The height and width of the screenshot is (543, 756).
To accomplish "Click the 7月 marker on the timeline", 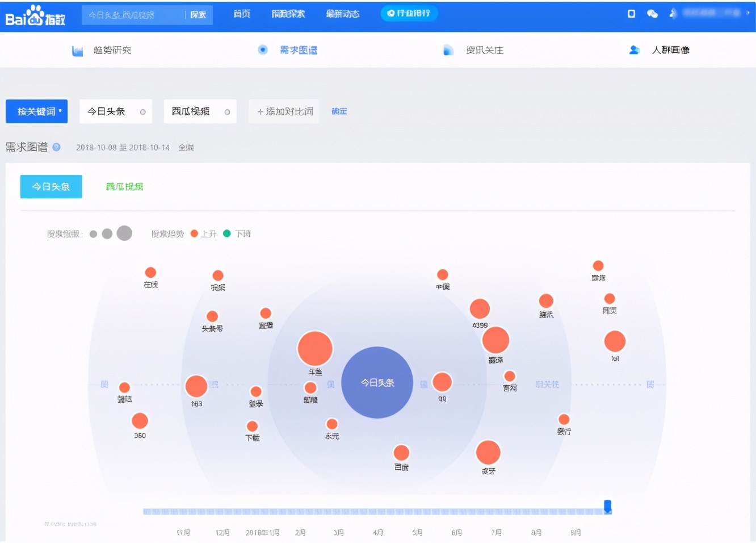I will (x=497, y=533).
